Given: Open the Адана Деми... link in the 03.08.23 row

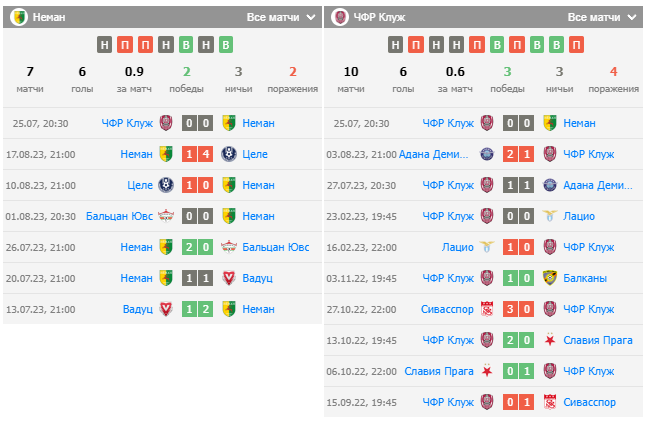Looking at the screenshot, I should point(434,154).
